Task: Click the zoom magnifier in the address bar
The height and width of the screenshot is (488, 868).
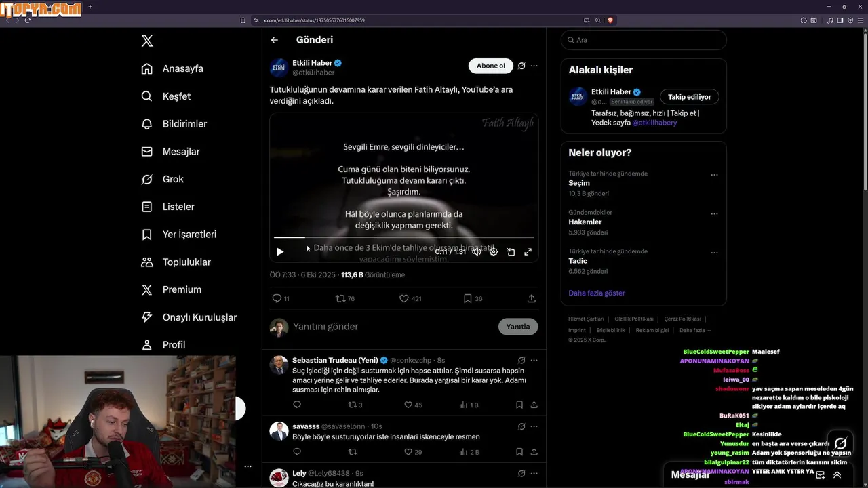Action: point(598,20)
